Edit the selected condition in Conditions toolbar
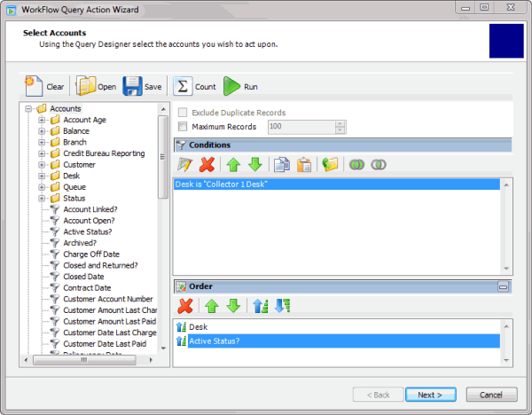Image resolution: width=532 pixels, height=415 pixels. click(x=184, y=164)
